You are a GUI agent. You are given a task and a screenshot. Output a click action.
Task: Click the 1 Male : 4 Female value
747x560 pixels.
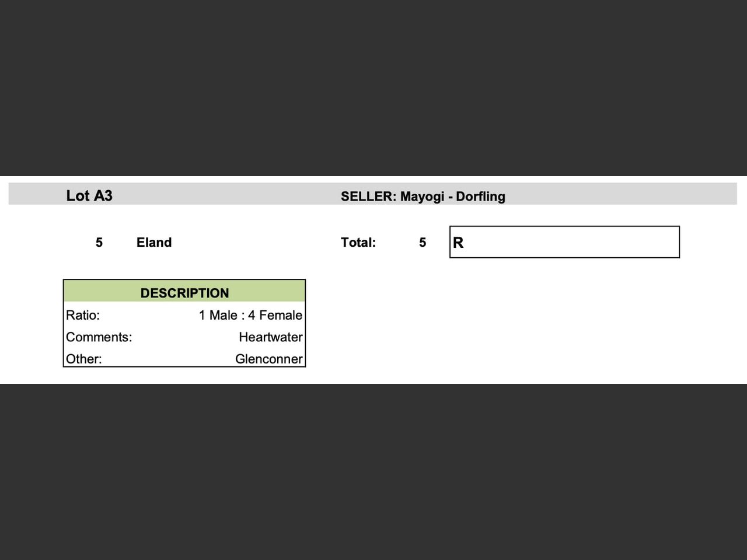pos(250,315)
